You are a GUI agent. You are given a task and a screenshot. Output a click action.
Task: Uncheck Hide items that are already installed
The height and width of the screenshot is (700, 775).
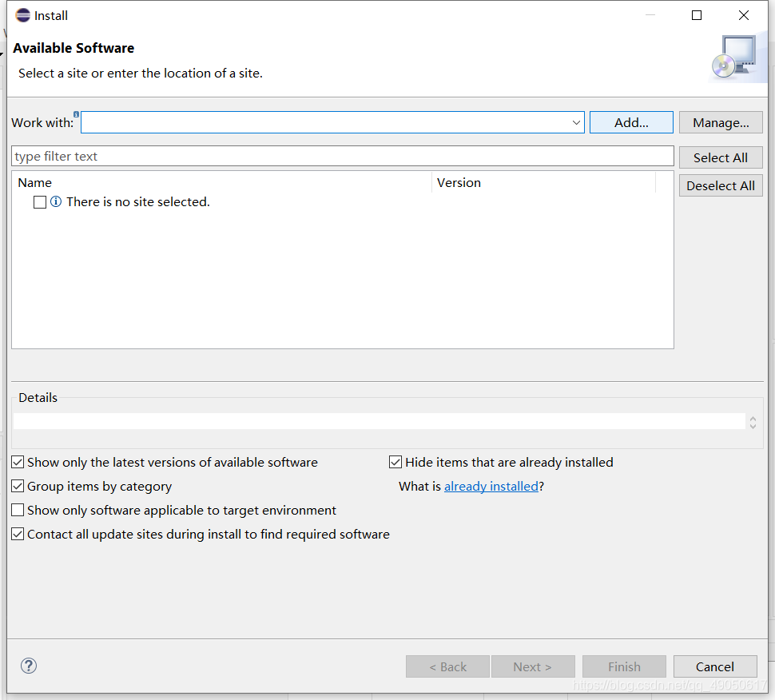(395, 462)
